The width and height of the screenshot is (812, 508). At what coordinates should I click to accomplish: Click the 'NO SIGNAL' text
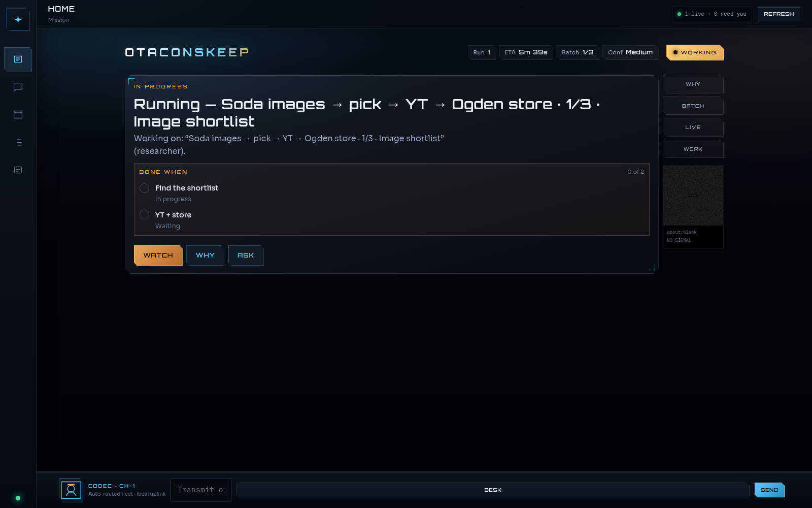(679, 241)
